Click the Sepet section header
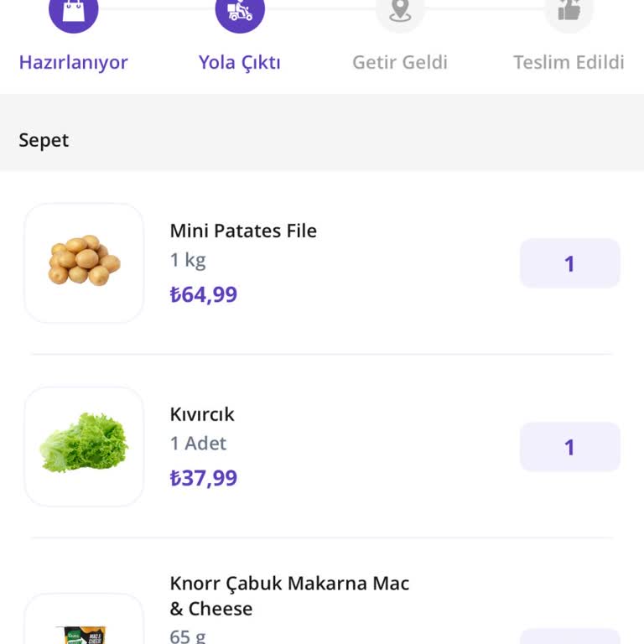The height and width of the screenshot is (644, 644). [44, 140]
